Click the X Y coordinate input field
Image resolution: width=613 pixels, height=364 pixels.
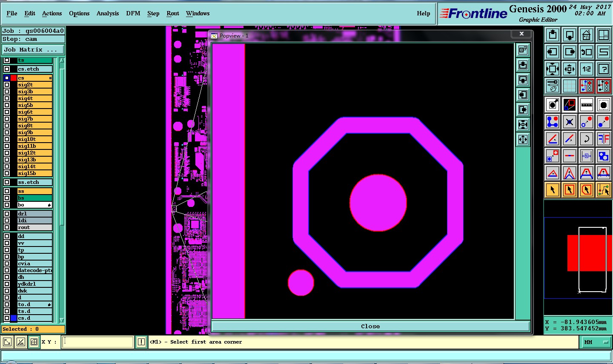[x=97, y=342]
